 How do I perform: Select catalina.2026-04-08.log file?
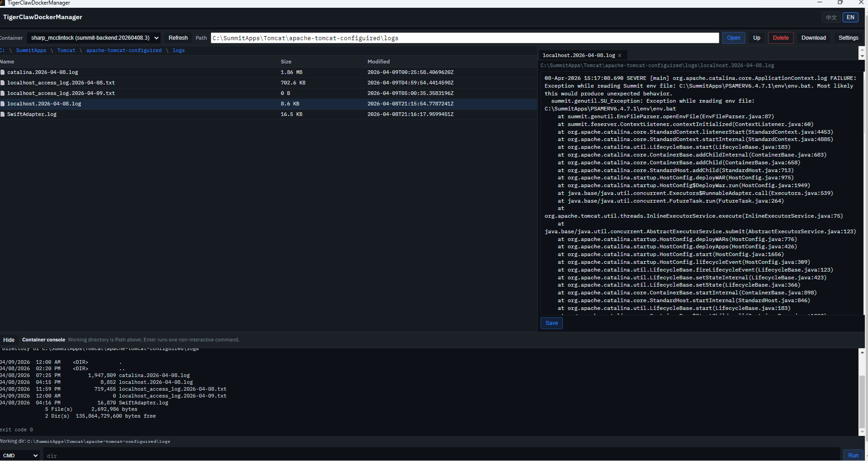point(269,72)
